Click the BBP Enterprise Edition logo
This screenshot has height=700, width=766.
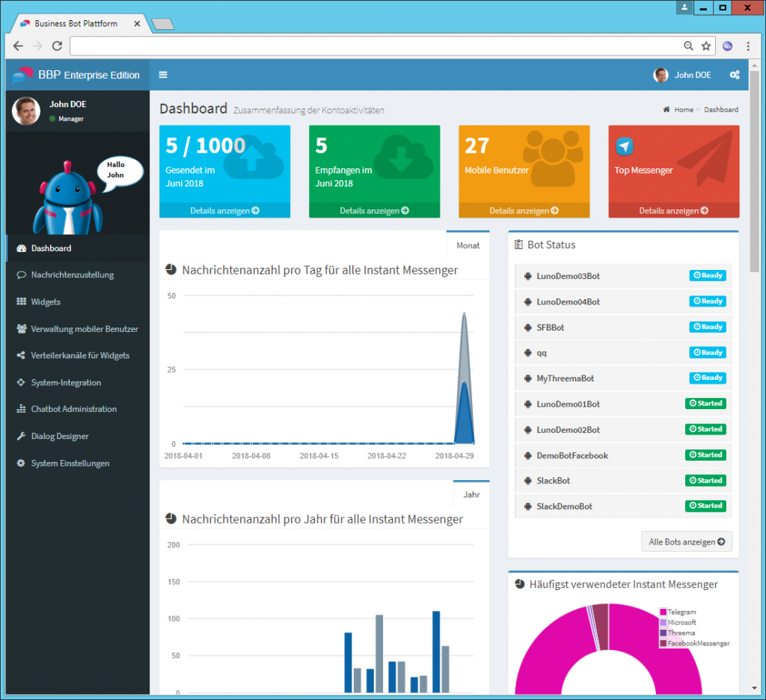click(x=77, y=75)
